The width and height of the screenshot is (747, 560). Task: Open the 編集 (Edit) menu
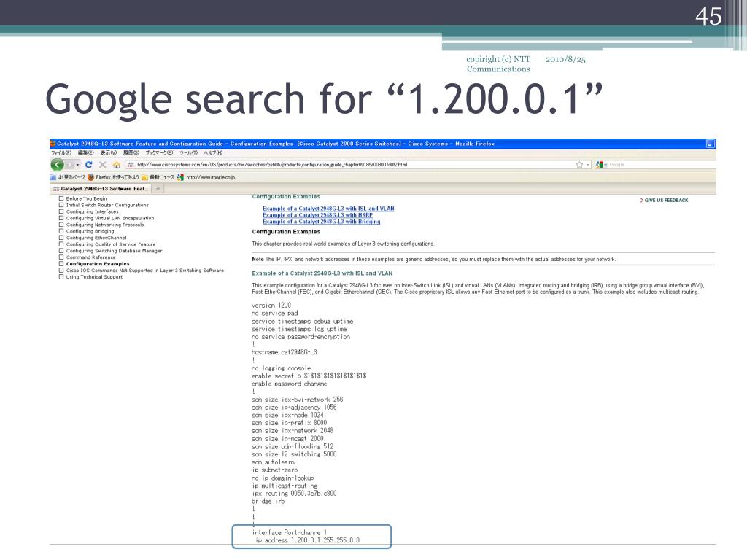coord(86,153)
